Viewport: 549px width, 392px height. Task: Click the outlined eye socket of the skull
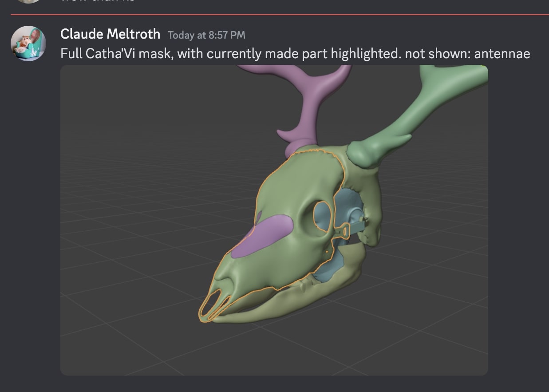coord(322,216)
